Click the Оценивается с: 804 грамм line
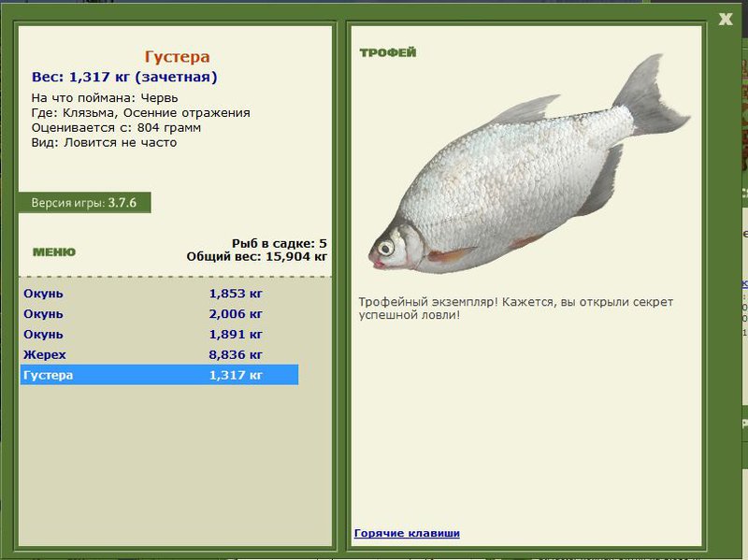The image size is (748, 560). coord(116,128)
